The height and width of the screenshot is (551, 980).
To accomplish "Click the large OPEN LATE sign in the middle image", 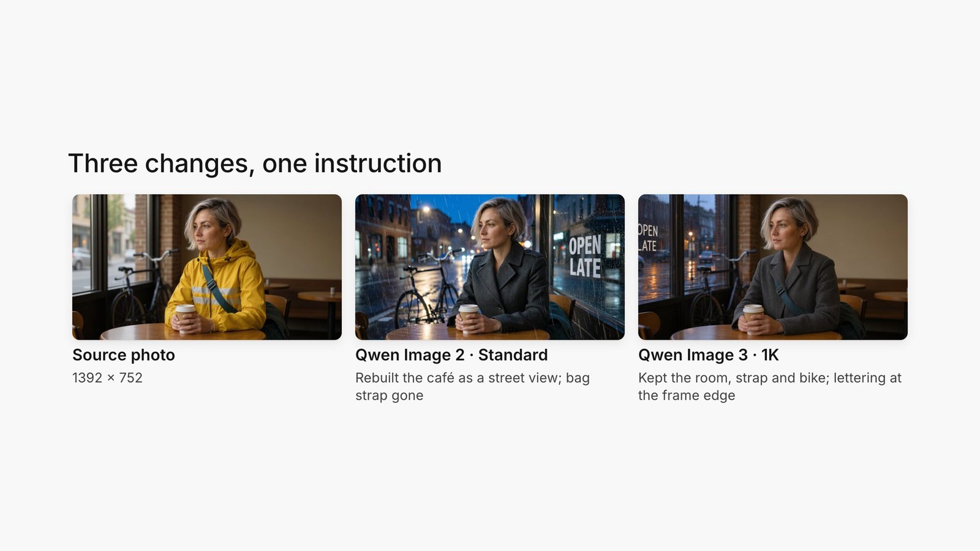I will pyautogui.click(x=585, y=257).
